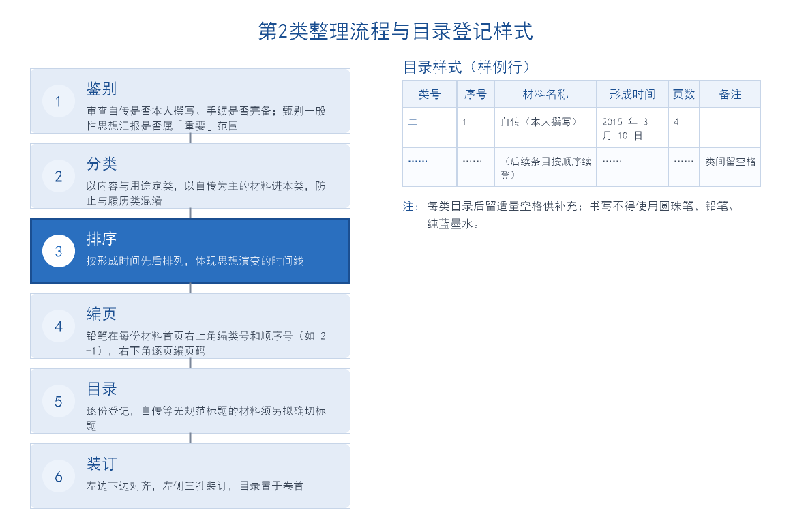Click the description 左边下边对齐，左侧三孔装订

pos(195,486)
